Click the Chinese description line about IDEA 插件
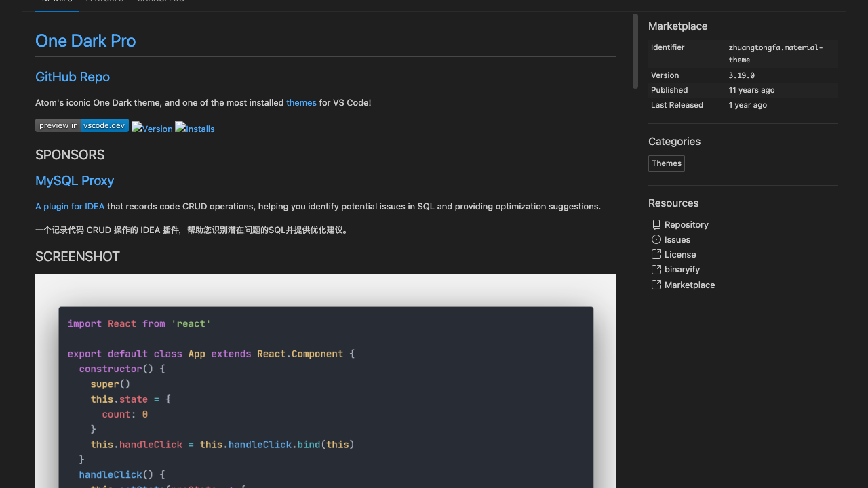Screen dimensions: 868x488 pyautogui.click(x=193, y=230)
